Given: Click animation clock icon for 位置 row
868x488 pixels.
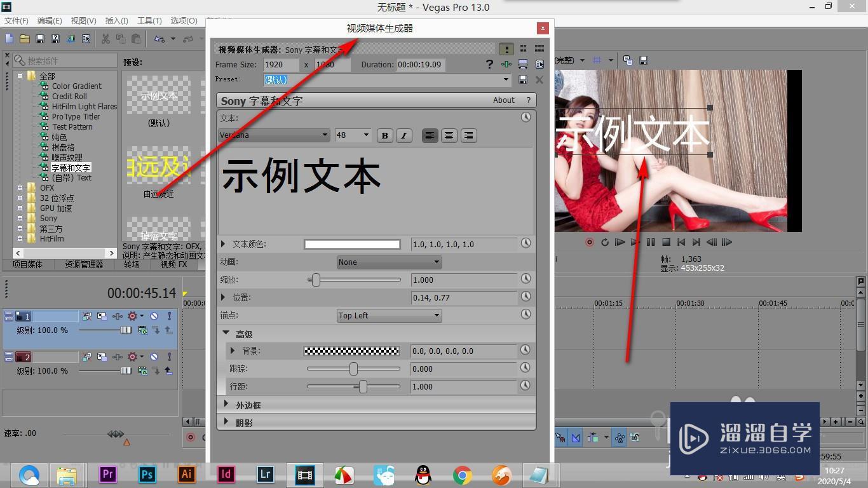Looking at the screenshot, I should (526, 297).
